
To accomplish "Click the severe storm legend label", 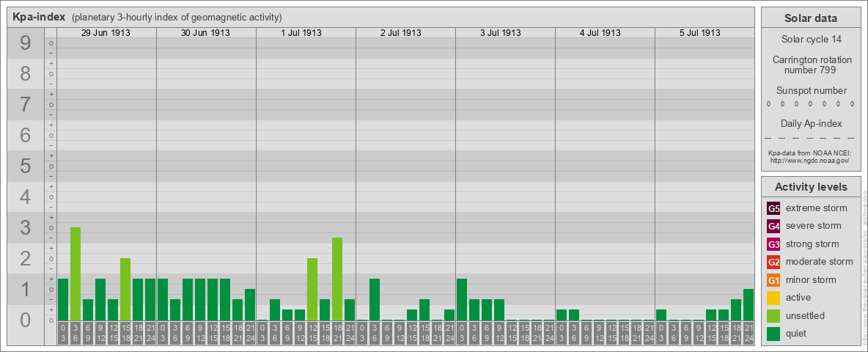I will (x=814, y=226).
